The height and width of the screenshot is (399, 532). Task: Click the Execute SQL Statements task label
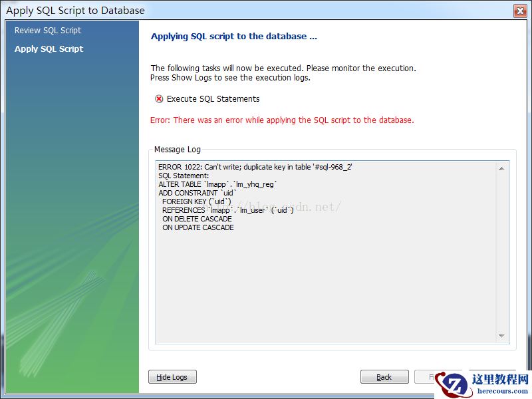pyautogui.click(x=213, y=98)
